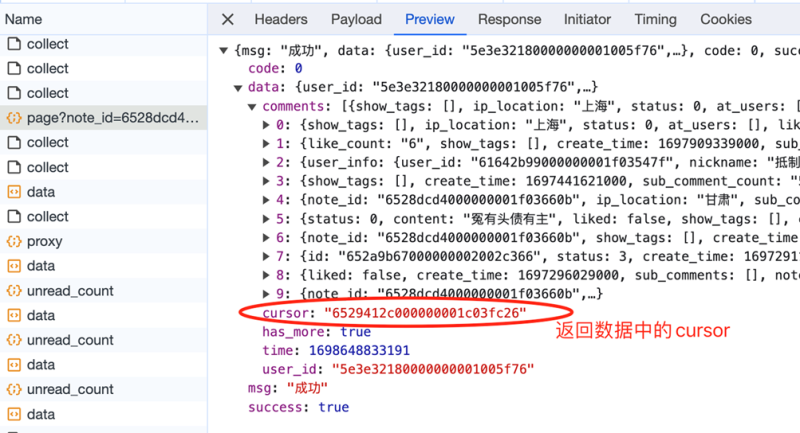Expand comment item 7 with status 3
The width and height of the screenshot is (800, 433).
266,256
